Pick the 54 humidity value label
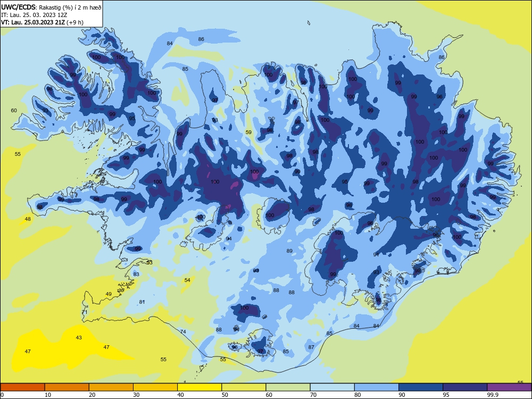 pos(187,280)
